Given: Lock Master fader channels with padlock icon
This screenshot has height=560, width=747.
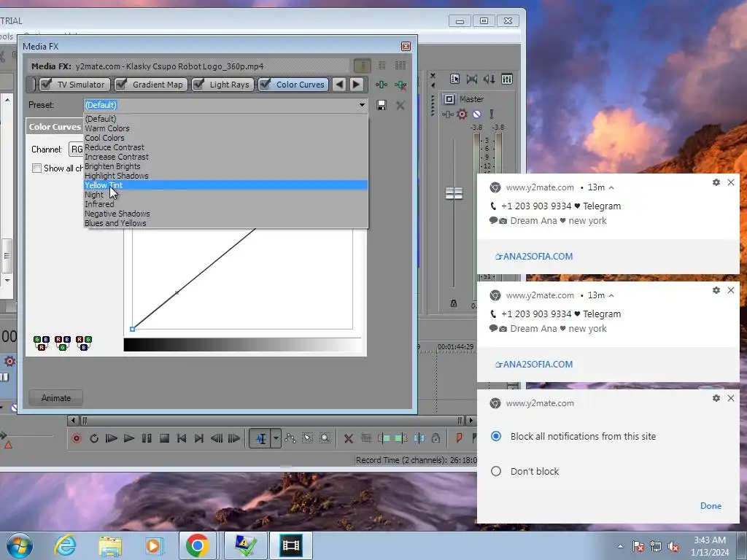Looking at the screenshot, I should click(x=454, y=303).
